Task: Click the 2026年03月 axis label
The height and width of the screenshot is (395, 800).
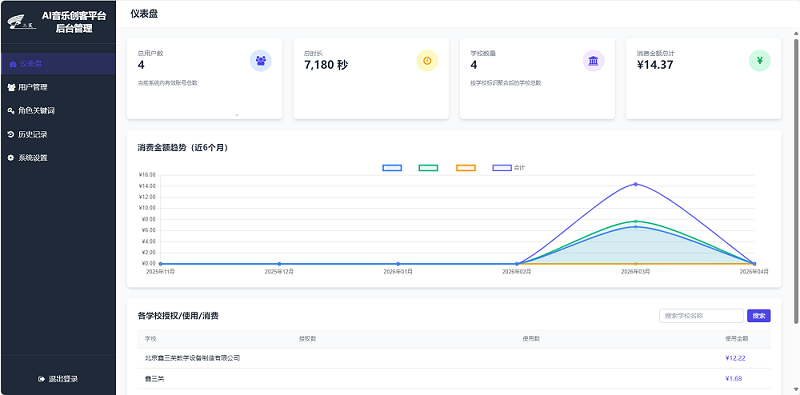Action: tap(636, 272)
